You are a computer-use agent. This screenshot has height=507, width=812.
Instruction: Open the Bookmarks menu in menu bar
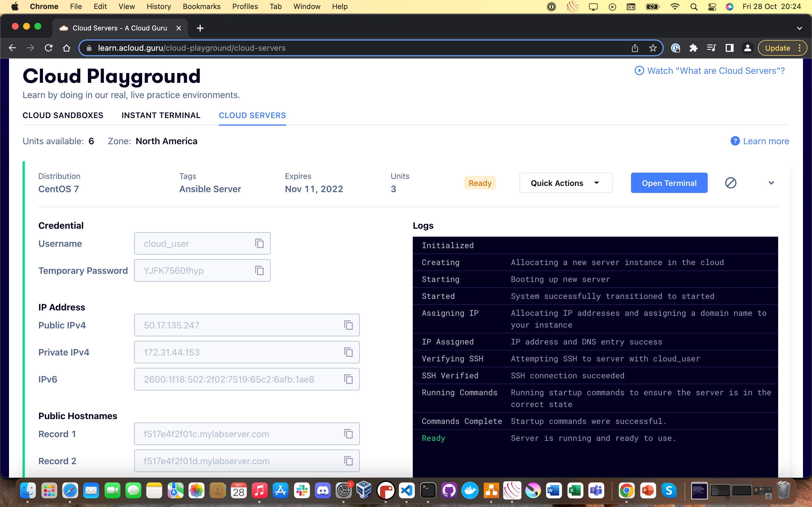201,6
